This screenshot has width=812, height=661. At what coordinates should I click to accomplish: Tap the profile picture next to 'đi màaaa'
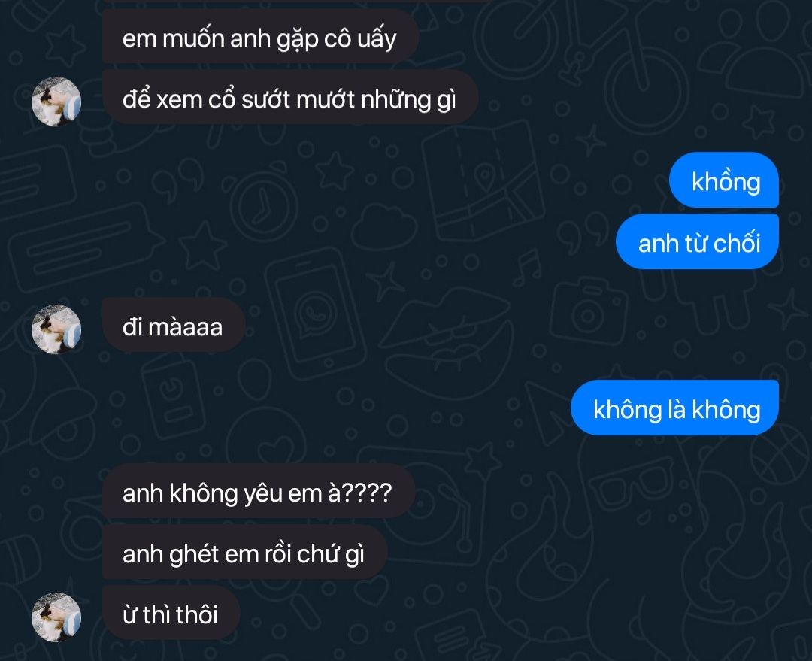click(56, 329)
